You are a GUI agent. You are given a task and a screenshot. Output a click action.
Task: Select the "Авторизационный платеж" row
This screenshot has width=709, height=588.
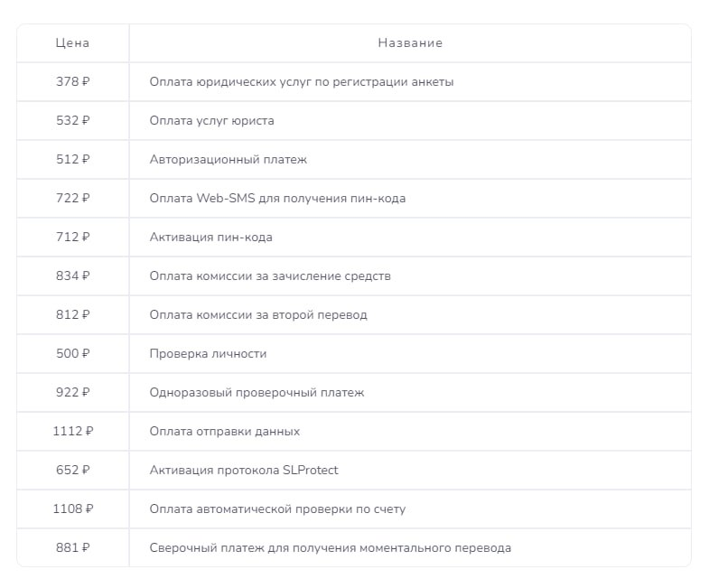(x=229, y=160)
